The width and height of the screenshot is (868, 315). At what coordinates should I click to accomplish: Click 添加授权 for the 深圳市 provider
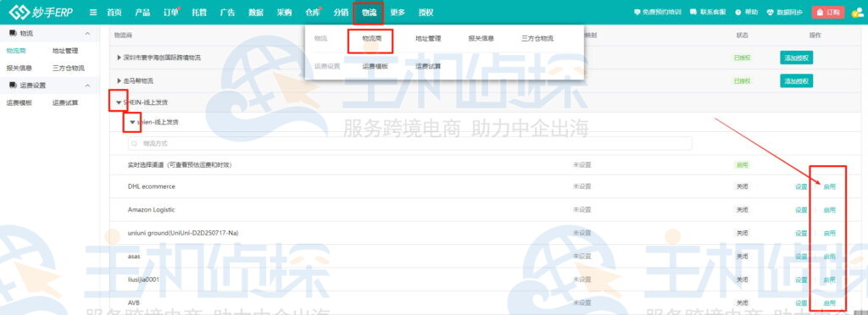tap(797, 58)
